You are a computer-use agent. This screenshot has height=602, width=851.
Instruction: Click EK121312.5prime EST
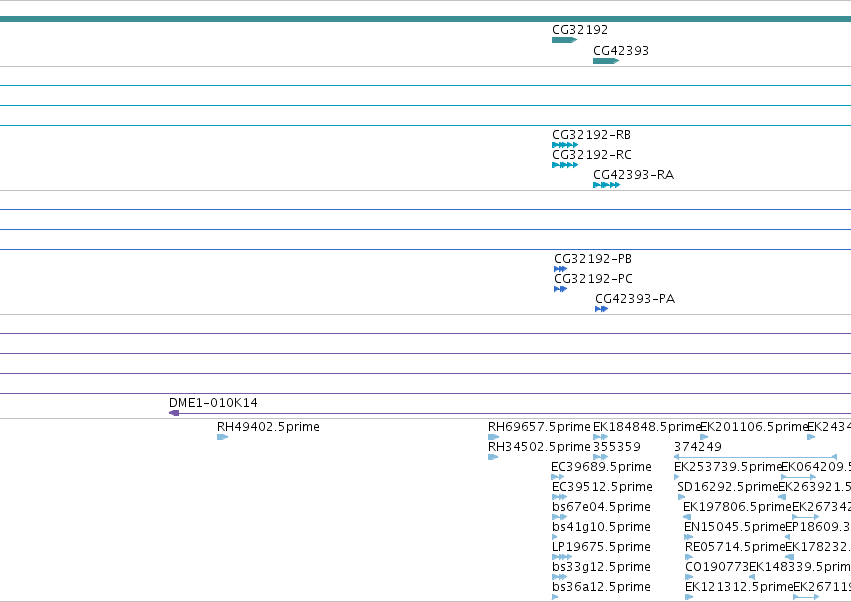click(739, 587)
